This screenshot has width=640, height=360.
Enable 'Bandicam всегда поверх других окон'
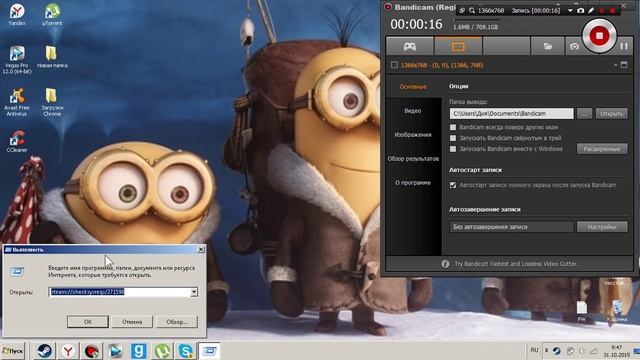tap(453, 127)
